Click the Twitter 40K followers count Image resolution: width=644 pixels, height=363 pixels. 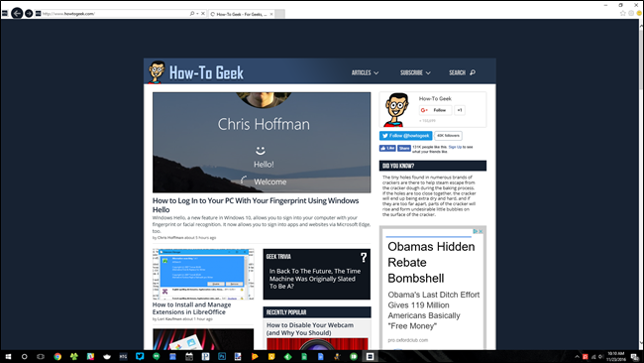(448, 136)
